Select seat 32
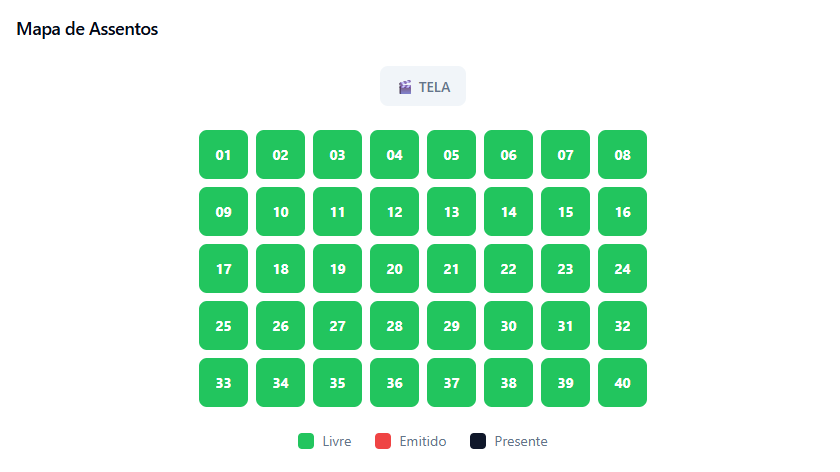 [622, 326]
